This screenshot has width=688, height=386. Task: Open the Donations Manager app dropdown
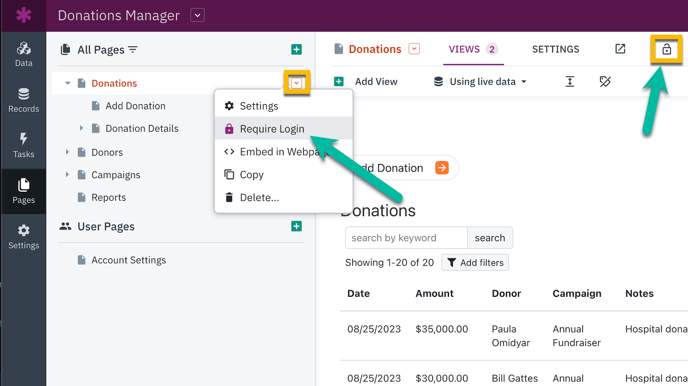[197, 15]
